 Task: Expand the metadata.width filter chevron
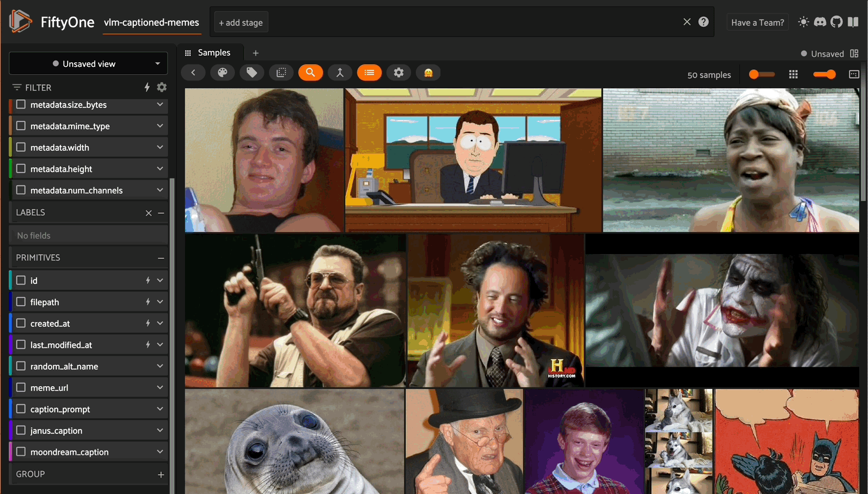(x=160, y=147)
